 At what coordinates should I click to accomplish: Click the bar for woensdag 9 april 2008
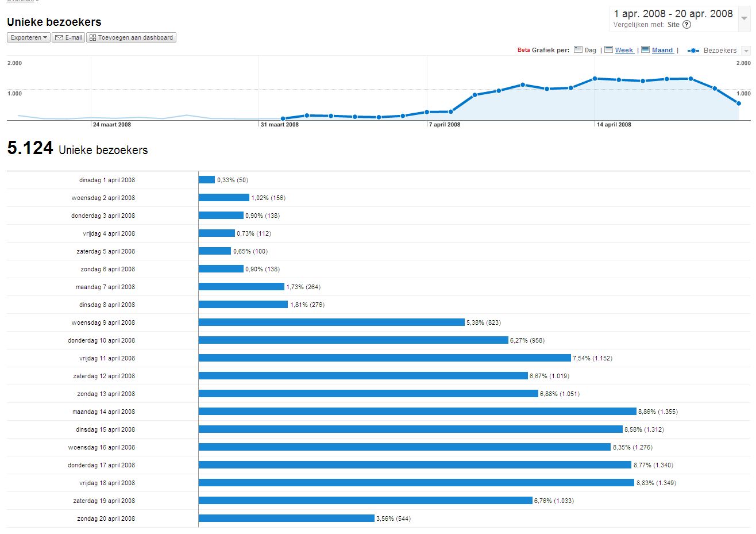pyautogui.click(x=331, y=322)
